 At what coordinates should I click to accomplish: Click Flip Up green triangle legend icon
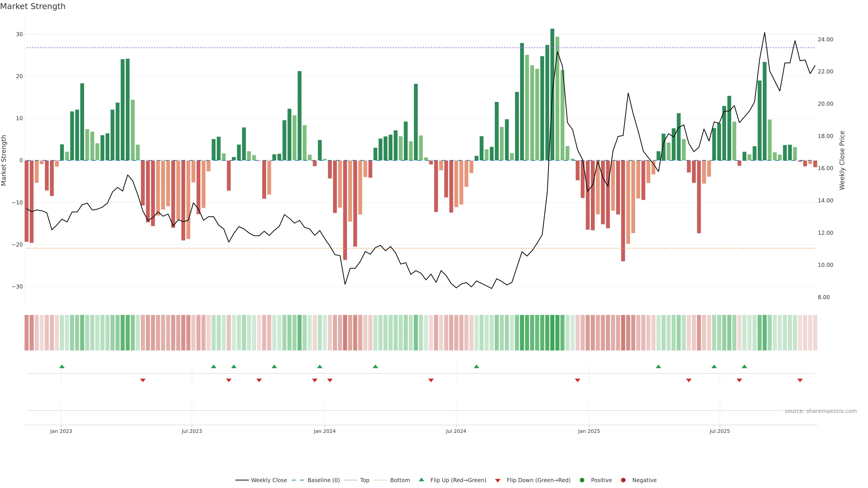click(421, 480)
